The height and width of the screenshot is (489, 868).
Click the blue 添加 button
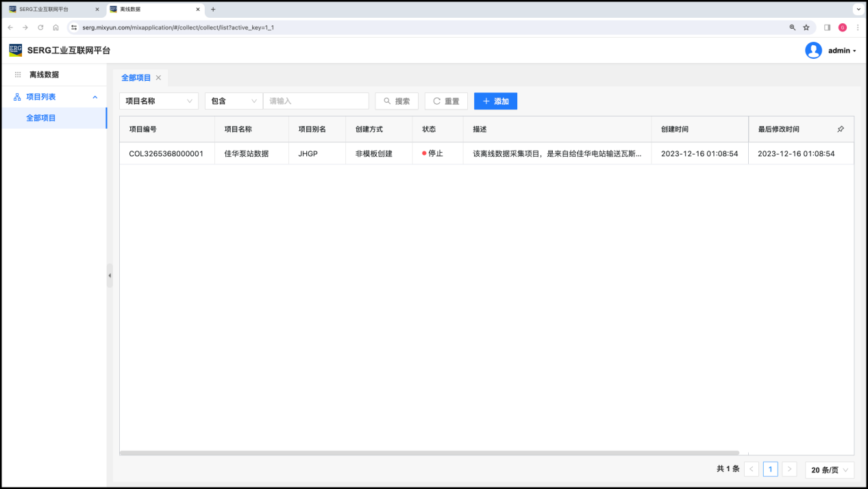coord(495,101)
